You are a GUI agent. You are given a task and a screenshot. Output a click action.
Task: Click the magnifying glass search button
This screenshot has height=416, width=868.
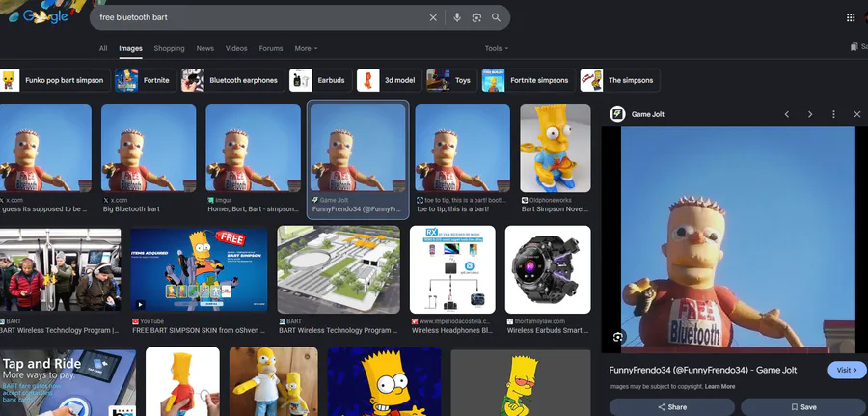496,17
